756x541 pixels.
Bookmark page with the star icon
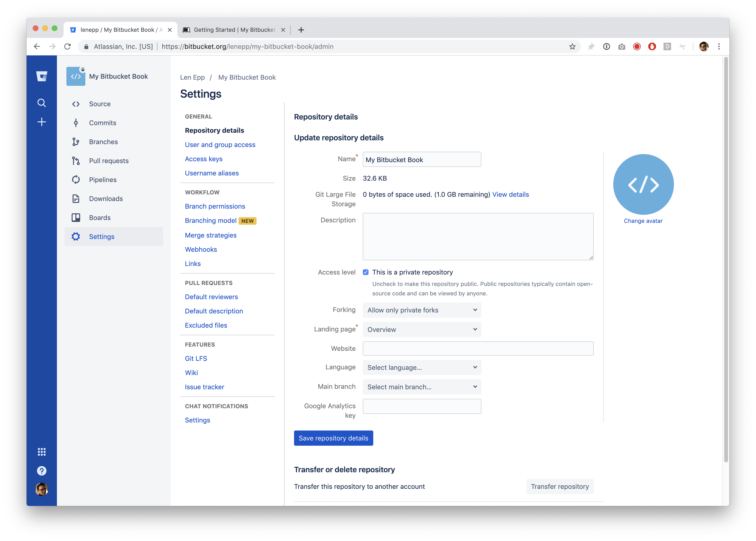click(x=572, y=46)
